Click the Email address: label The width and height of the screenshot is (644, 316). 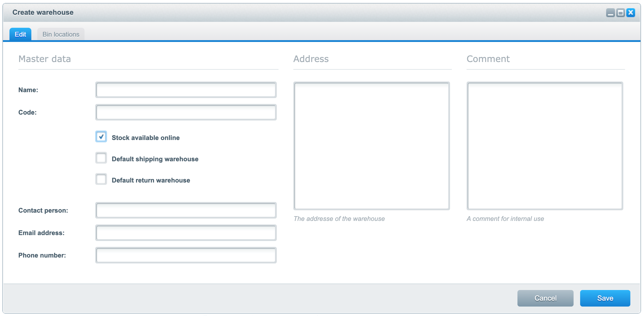click(41, 233)
